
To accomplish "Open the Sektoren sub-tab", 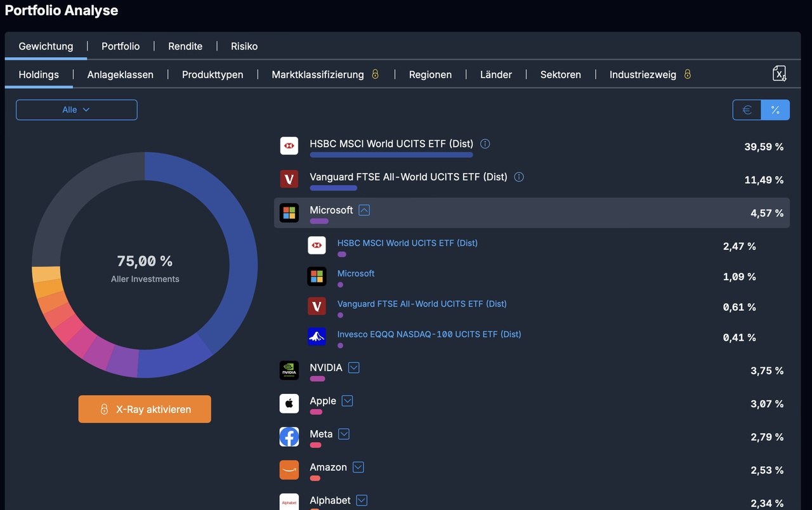I will coord(561,74).
